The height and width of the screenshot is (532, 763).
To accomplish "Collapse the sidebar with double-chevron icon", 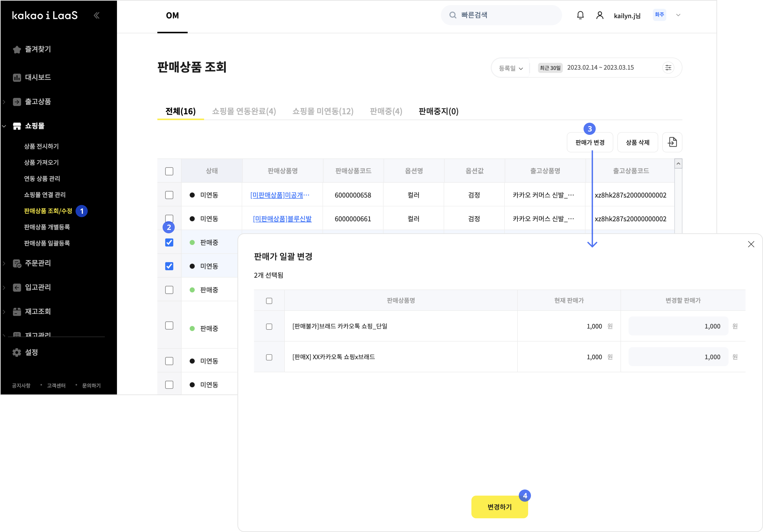I will (96, 15).
